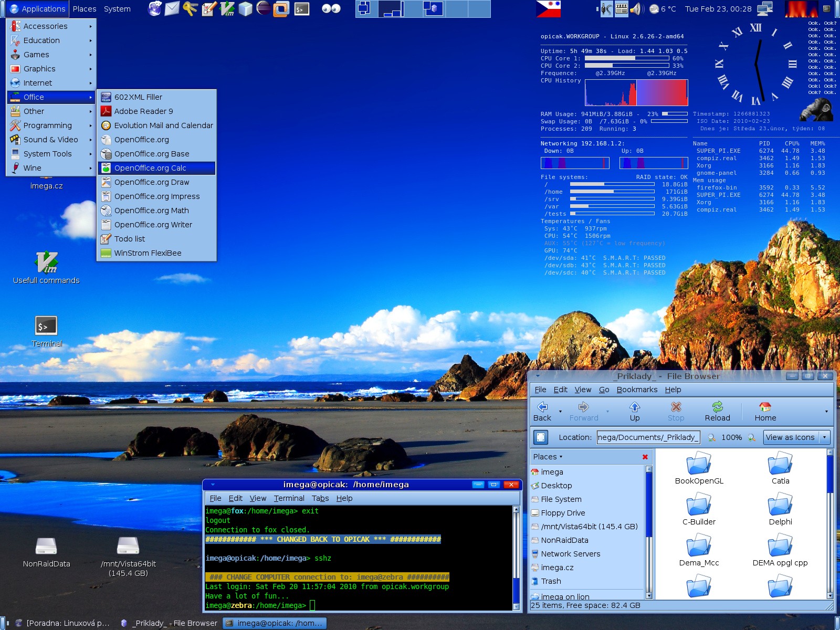This screenshot has height=630, width=840.
Task: Launch Vim from the top panel
Action: click(226, 9)
